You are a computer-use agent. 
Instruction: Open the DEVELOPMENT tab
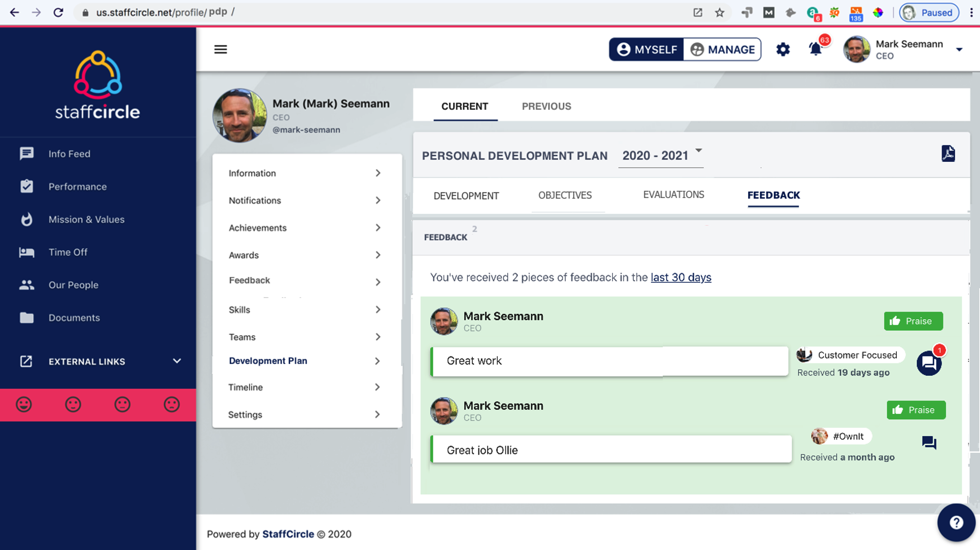point(466,196)
